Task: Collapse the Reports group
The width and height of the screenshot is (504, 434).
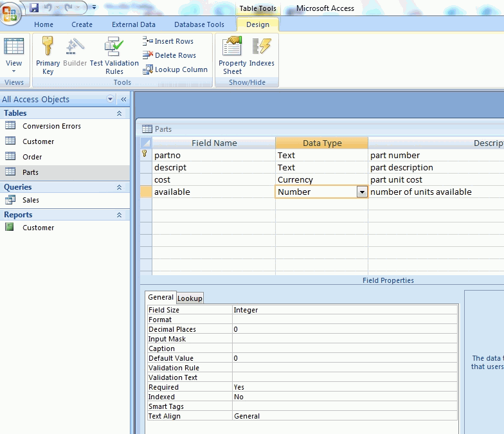Action: click(x=119, y=215)
